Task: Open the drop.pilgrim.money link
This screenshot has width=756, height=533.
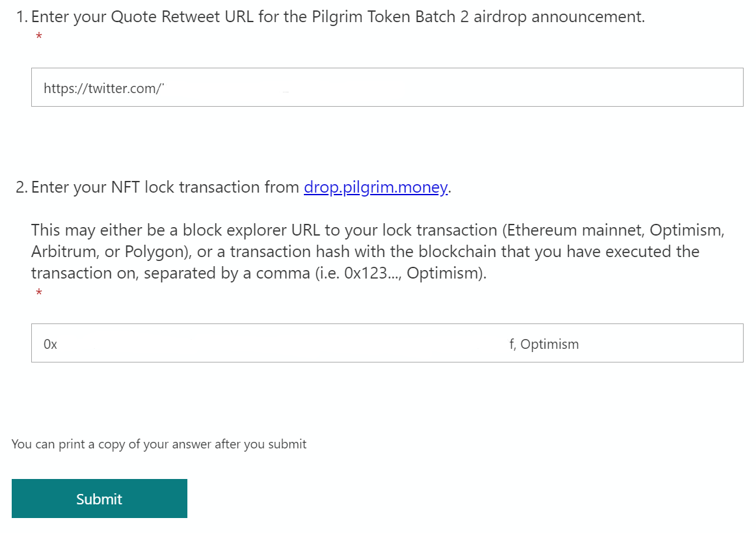Action: click(x=375, y=187)
